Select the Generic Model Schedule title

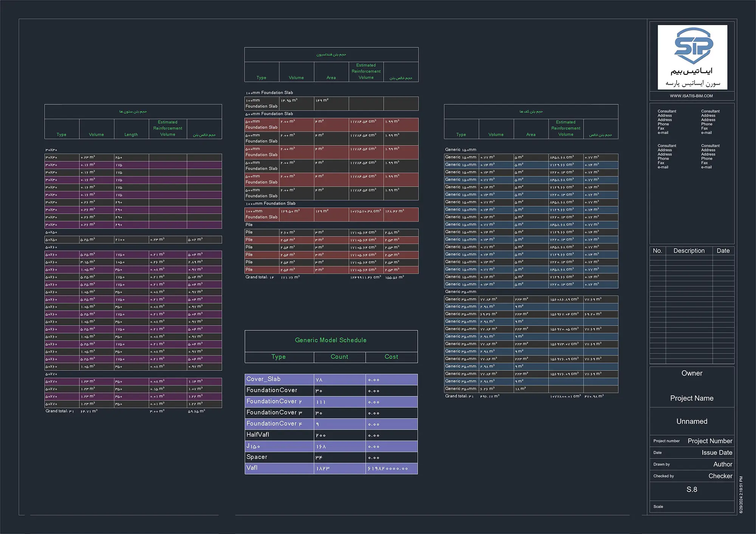coord(331,340)
